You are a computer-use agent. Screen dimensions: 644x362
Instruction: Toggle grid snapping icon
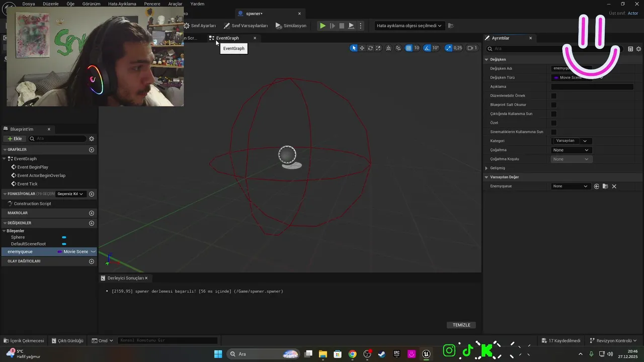(409, 48)
